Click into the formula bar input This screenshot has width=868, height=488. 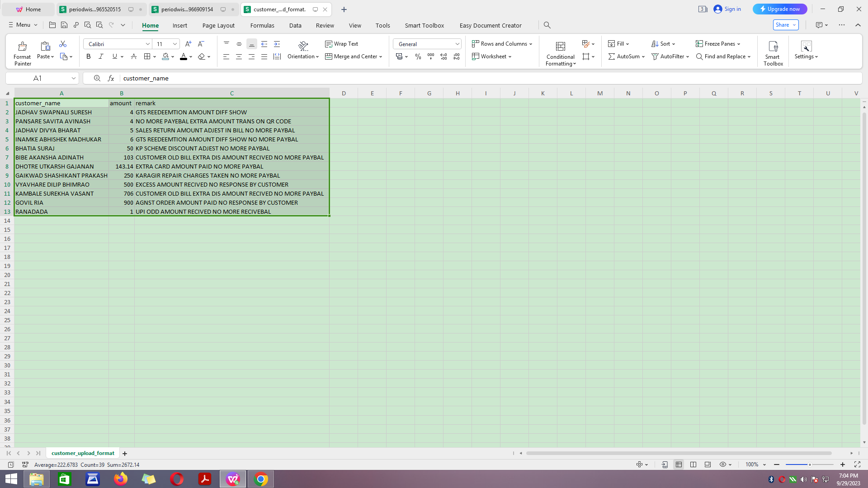(491, 78)
